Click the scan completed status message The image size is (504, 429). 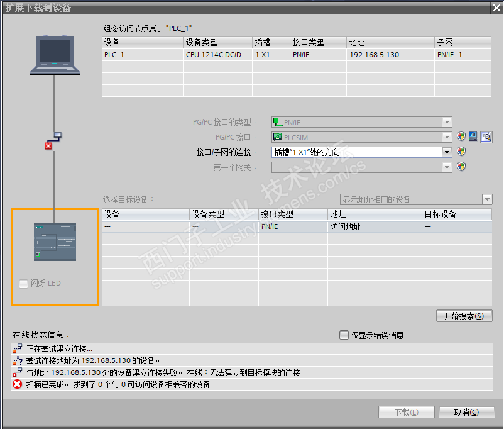coord(251,384)
